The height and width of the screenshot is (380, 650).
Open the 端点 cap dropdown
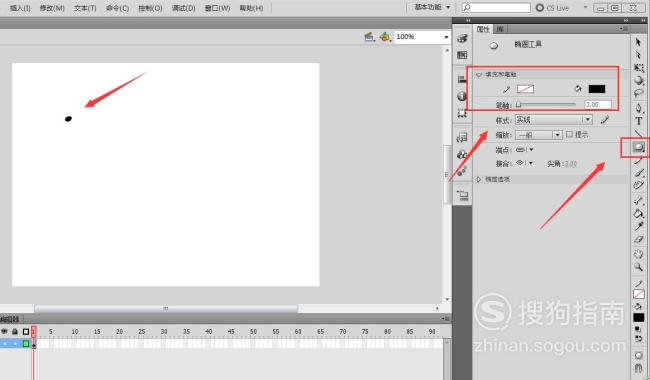pos(525,150)
